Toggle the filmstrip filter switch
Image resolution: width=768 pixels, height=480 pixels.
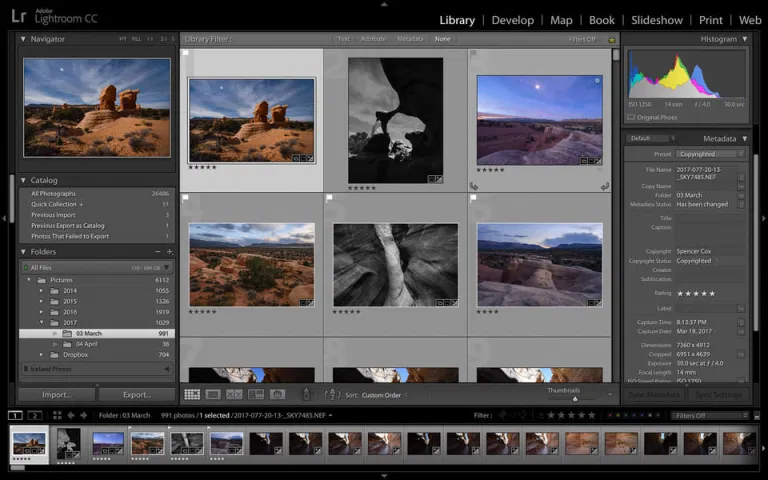click(757, 415)
